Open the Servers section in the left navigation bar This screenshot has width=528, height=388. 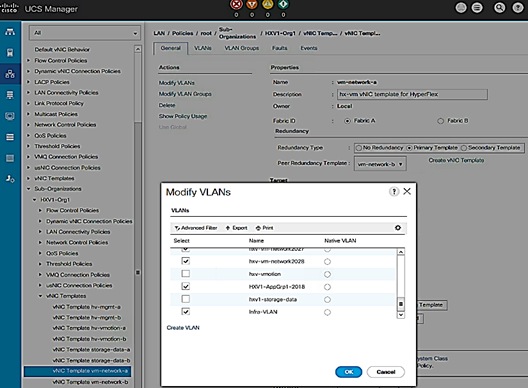click(x=10, y=53)
